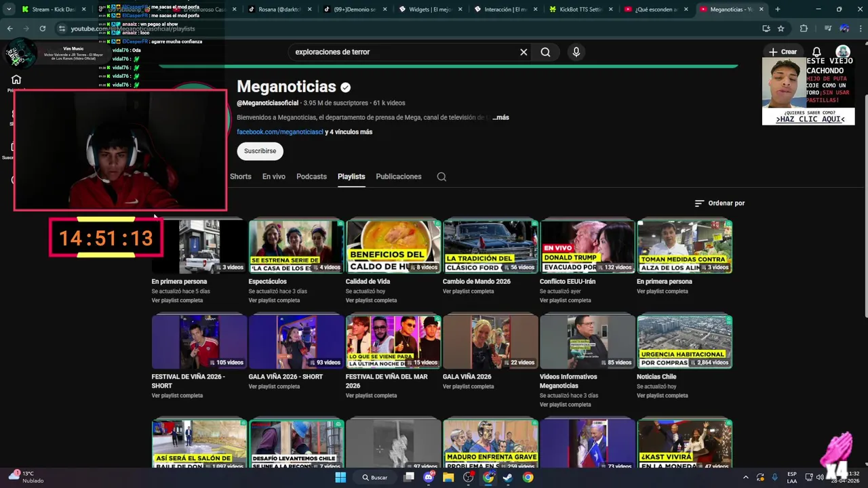Open Caldo de hueso playlist thumbnail
Screen dimensions: 868x488
[x=393, y=247]
